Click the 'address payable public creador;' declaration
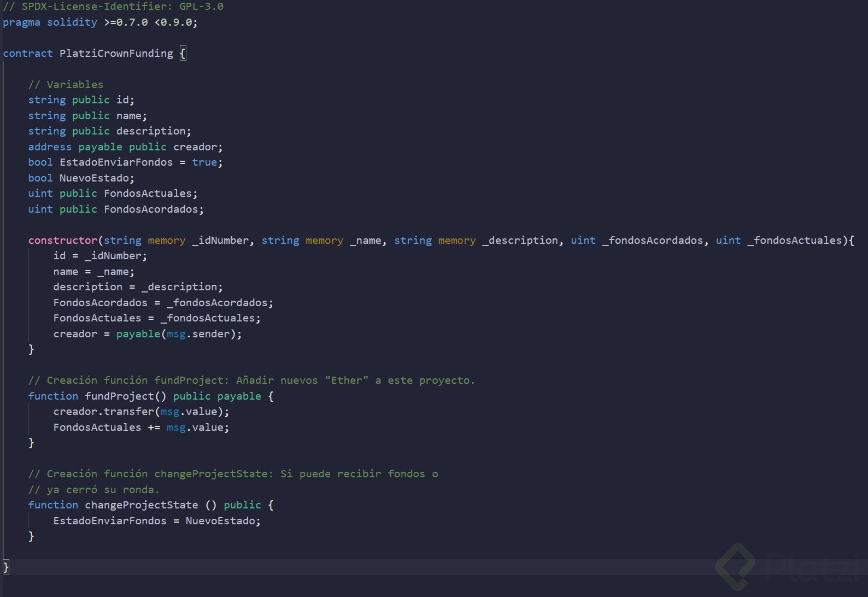 125,147
